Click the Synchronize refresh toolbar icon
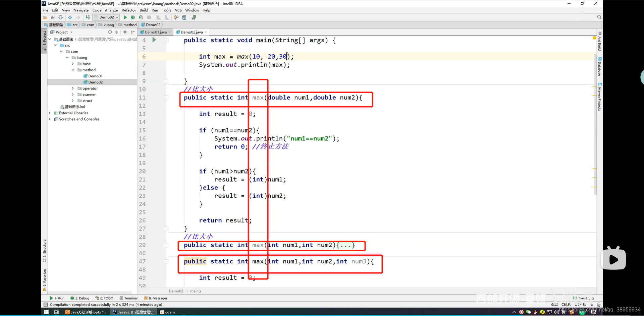This screenshot has width=644, height=316. point(60,17)
